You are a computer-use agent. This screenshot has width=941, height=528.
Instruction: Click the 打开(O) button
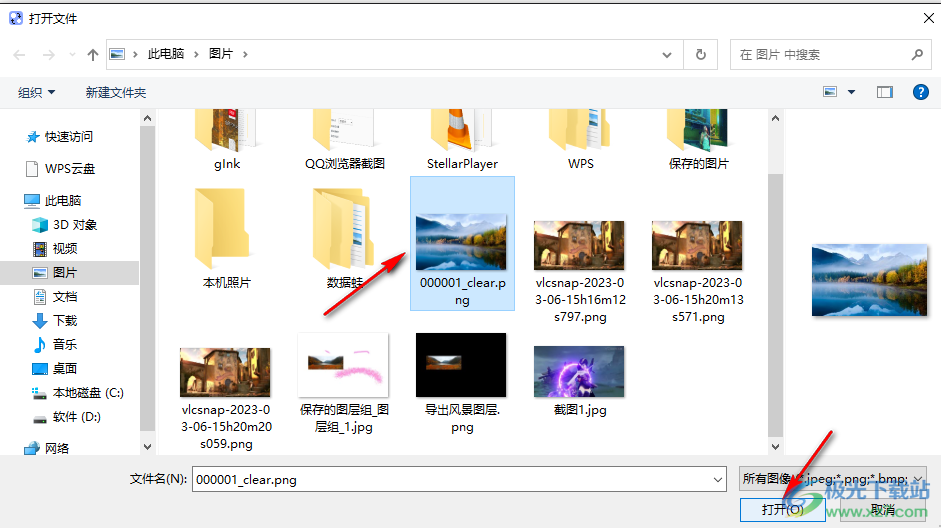783,509
